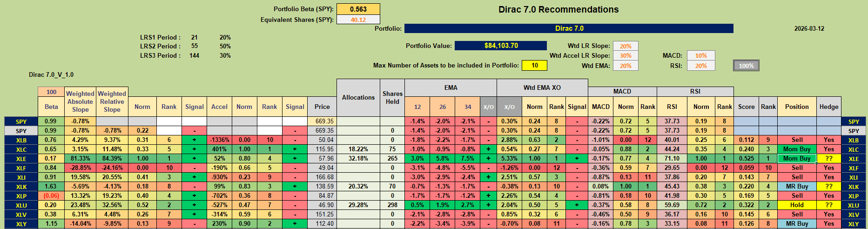Select the Wtd Accel LR Slope 30% cell
Viewport: 868px width, 229px height.
[x=626, y=55]
